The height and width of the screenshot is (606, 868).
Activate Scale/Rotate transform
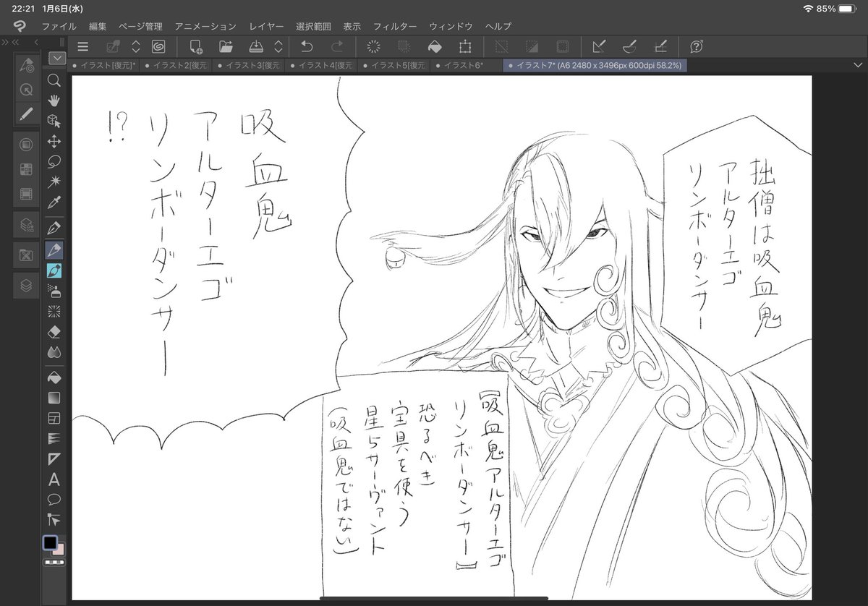click(x=465, y=46)
